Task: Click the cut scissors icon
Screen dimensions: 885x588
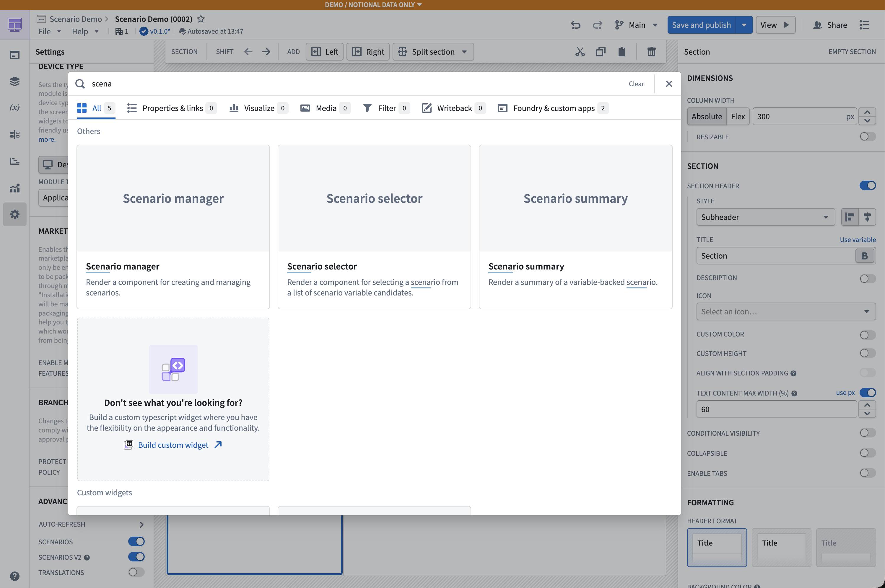Action: coord(580,52)
